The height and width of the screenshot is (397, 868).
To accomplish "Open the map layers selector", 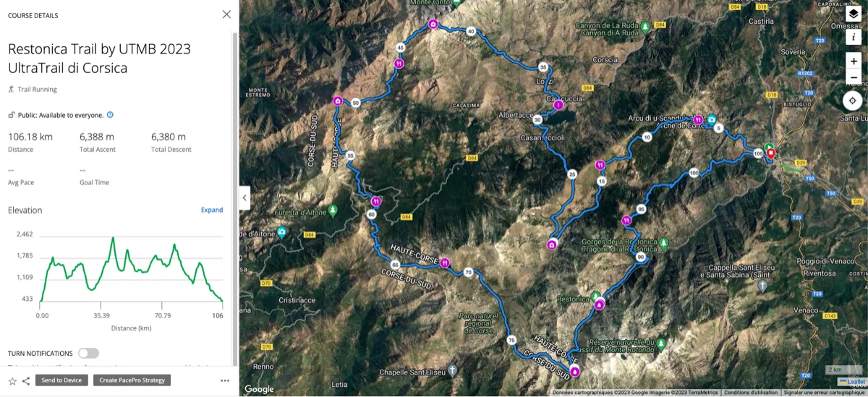I will tap(854, 13).
